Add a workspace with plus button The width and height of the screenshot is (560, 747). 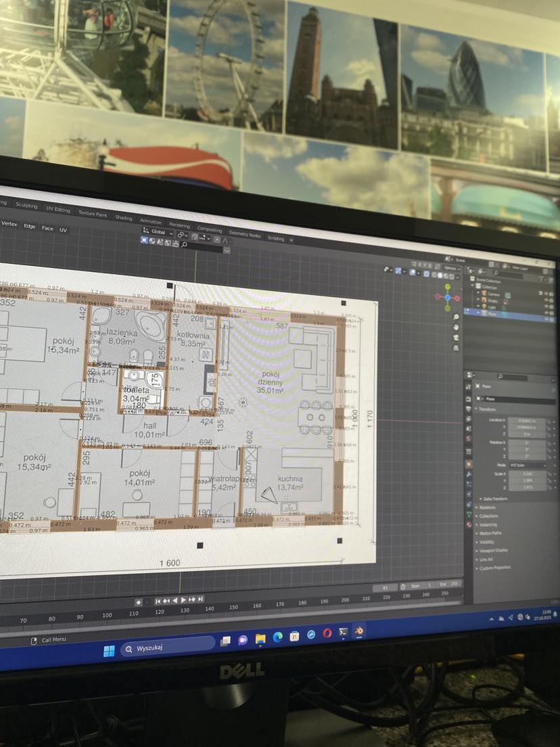coord(291,240)
